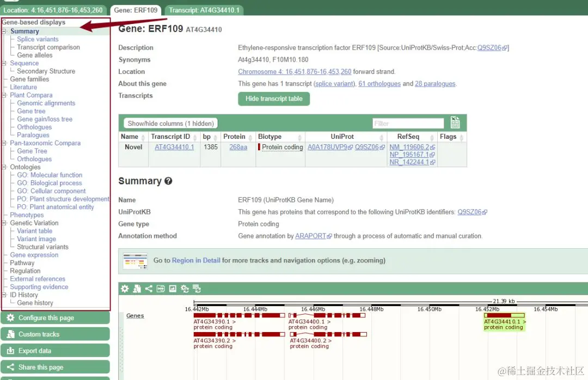Click the Export data sidebar button
The width and height of the screenshot is (588, 380).
pos(55,351)
